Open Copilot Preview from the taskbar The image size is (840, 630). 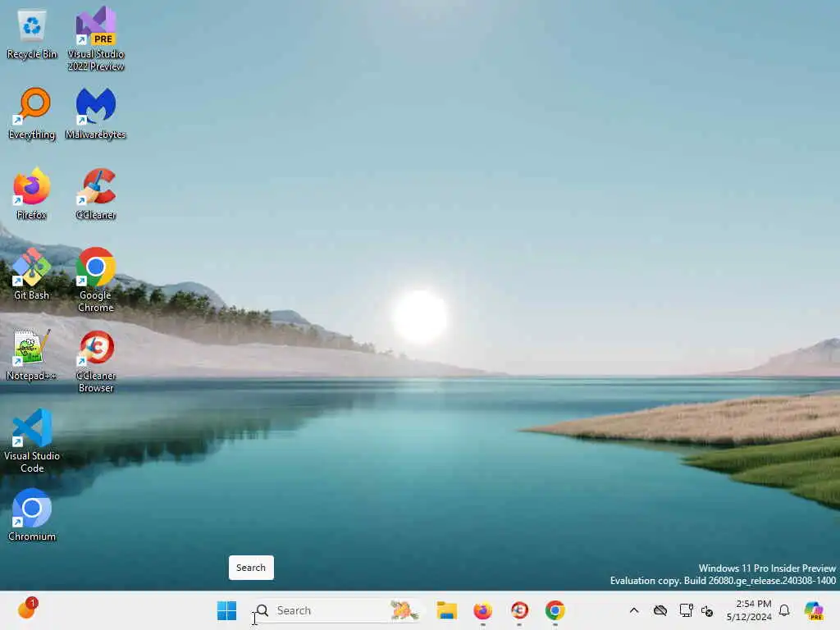click(x=814, y=610)
